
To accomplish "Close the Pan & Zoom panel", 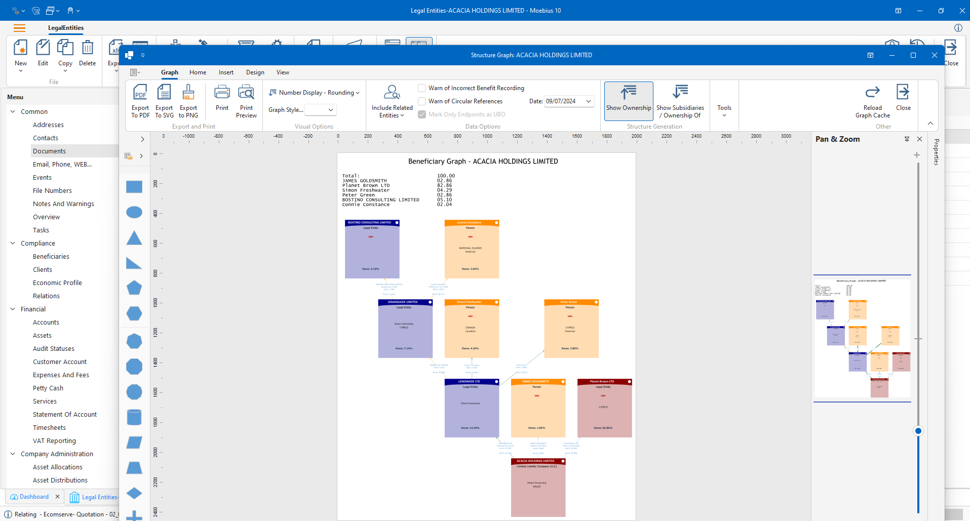I will [919, 139].
